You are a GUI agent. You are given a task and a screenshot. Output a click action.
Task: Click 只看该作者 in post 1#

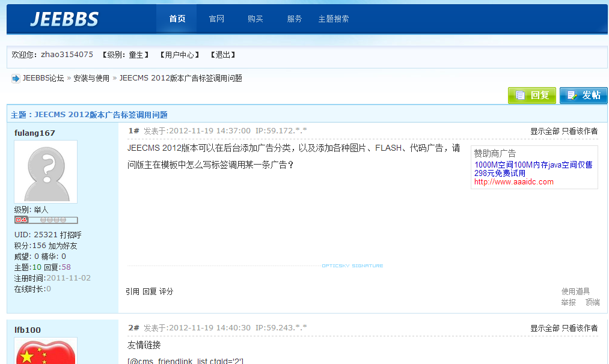580,131
